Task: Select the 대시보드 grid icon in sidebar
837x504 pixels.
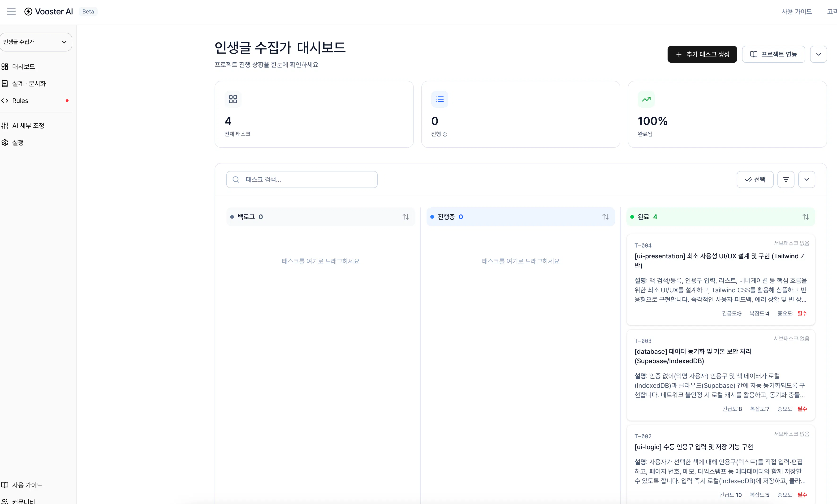Action: coord(5,67)
